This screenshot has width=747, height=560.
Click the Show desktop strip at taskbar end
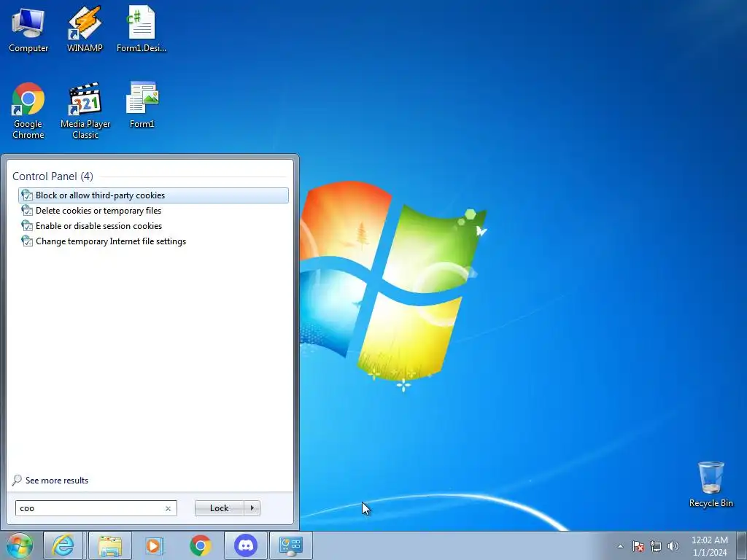pos(741,545)
